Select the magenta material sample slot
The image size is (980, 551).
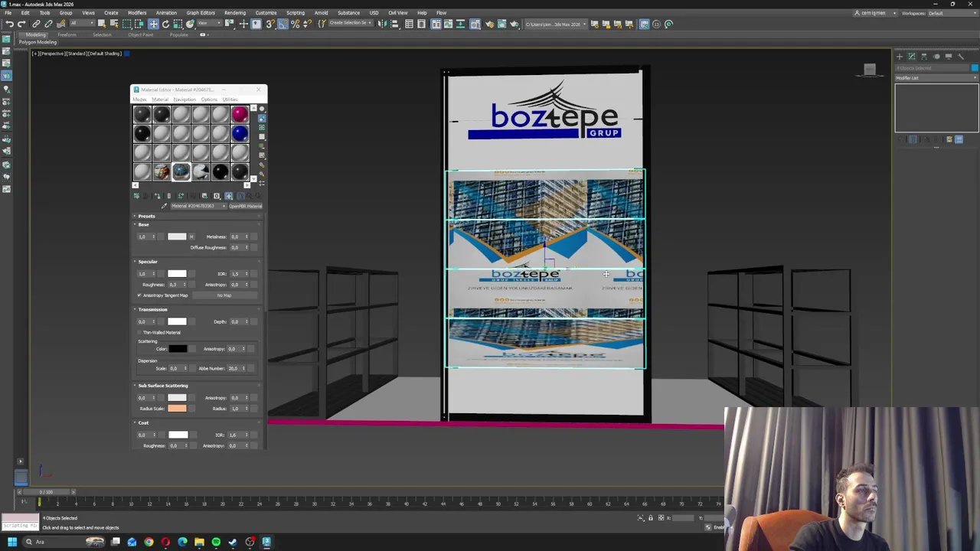240,115
